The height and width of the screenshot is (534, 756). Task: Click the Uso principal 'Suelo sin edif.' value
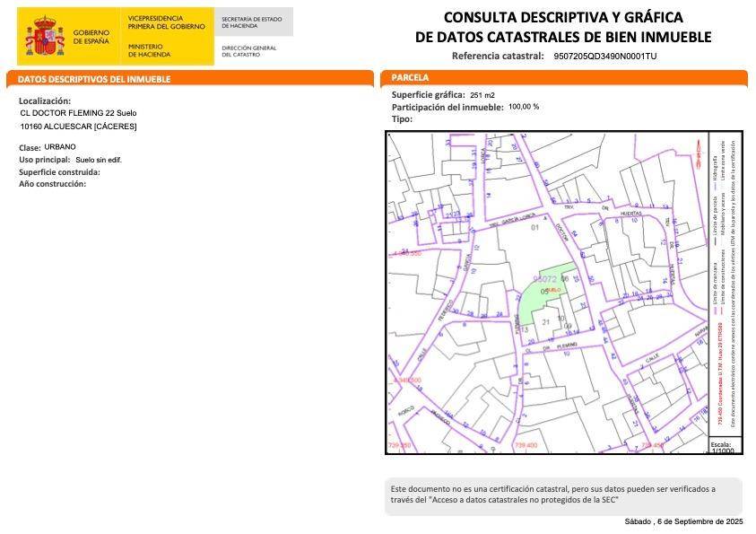tap(99, 160)
